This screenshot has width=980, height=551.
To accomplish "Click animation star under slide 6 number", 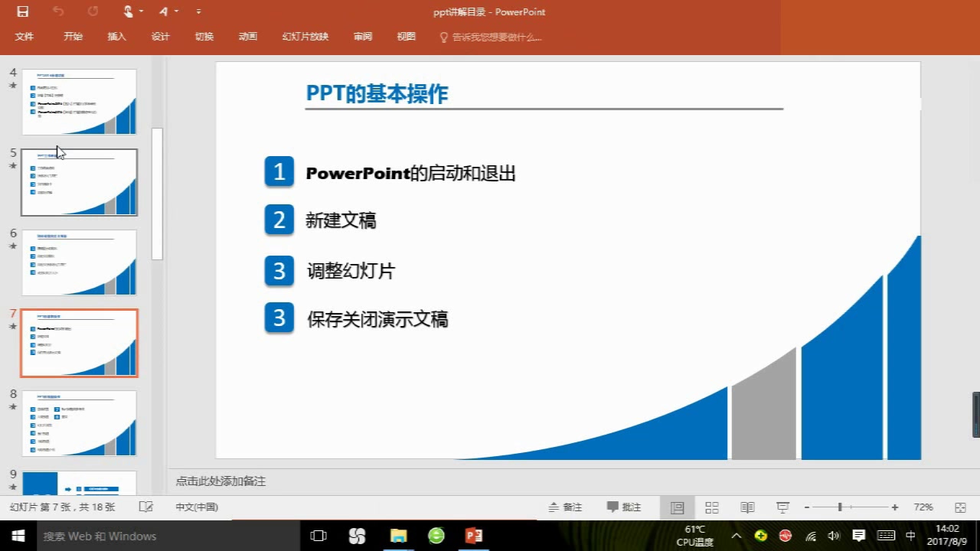I will [x=13, y=246].
